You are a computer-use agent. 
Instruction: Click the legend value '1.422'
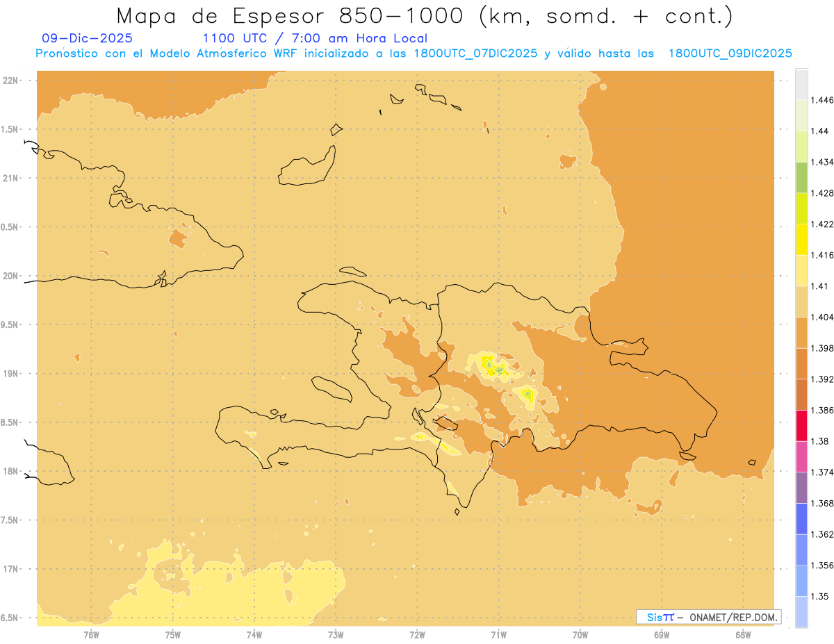point(822,224)
